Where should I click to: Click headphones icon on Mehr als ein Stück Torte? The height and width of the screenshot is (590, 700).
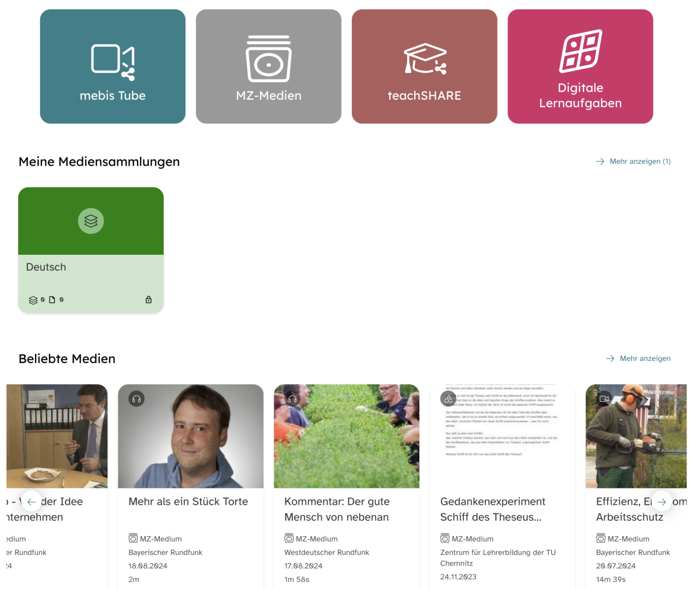coord(136,399)
